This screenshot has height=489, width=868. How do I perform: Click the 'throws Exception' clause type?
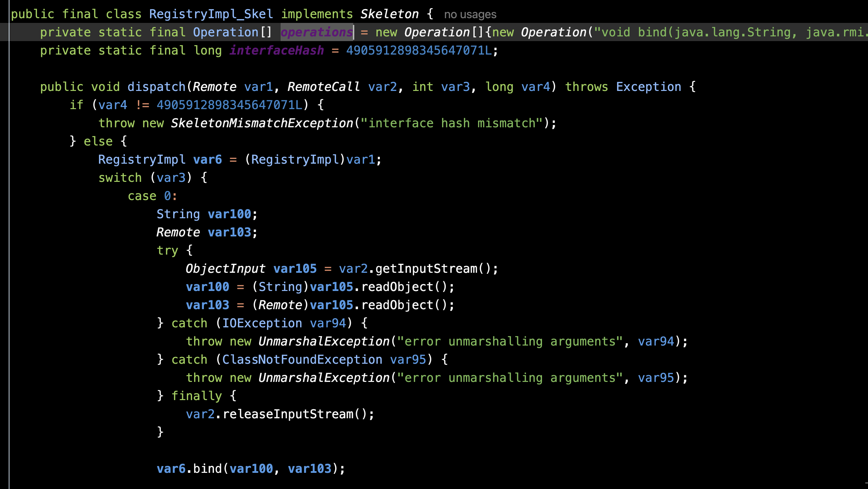point(649,87)
